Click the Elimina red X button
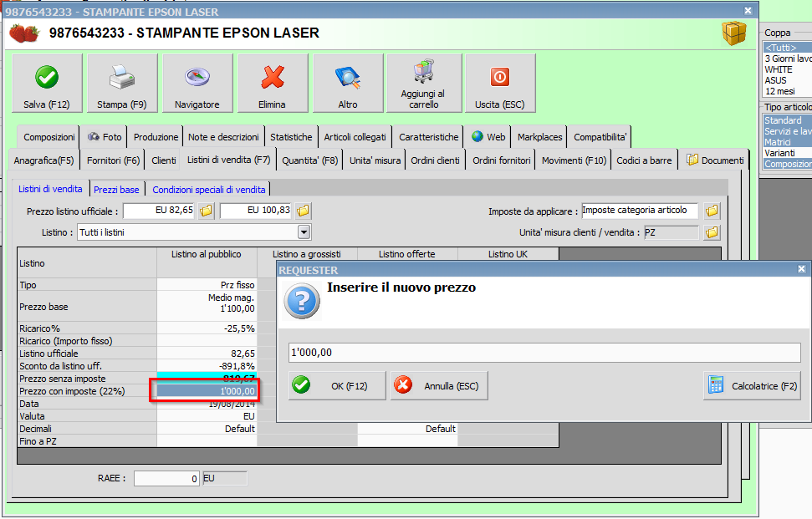The width and height of the screenshot is (812, 519). coord(273,84)
